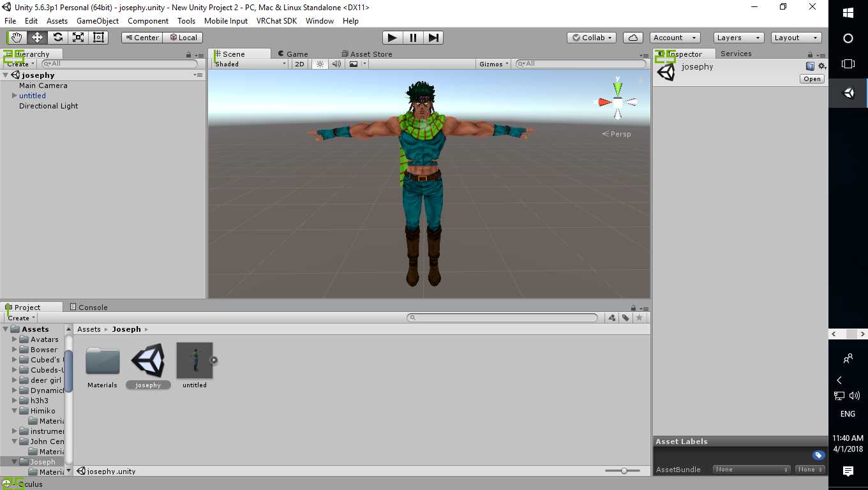Select the Move tool
Image resolution: width=868 pixels, height=490 pixels.
(37, 38)
